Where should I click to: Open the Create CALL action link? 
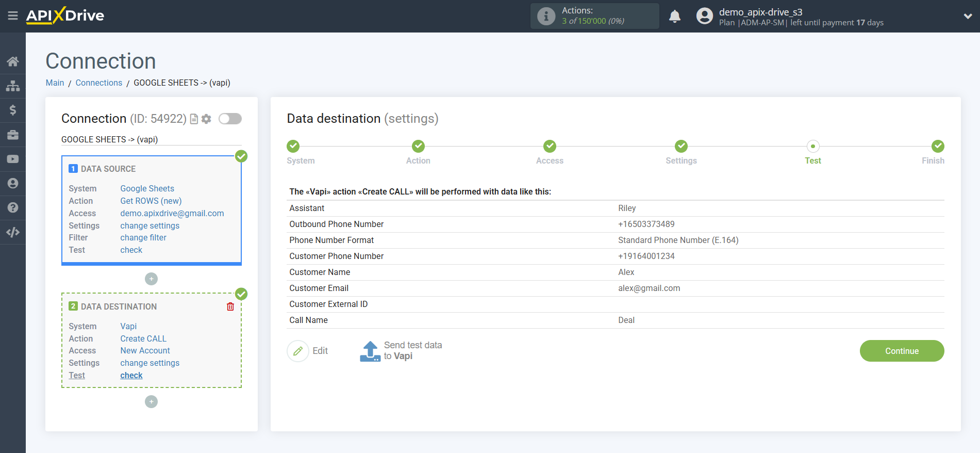[143, 338]
